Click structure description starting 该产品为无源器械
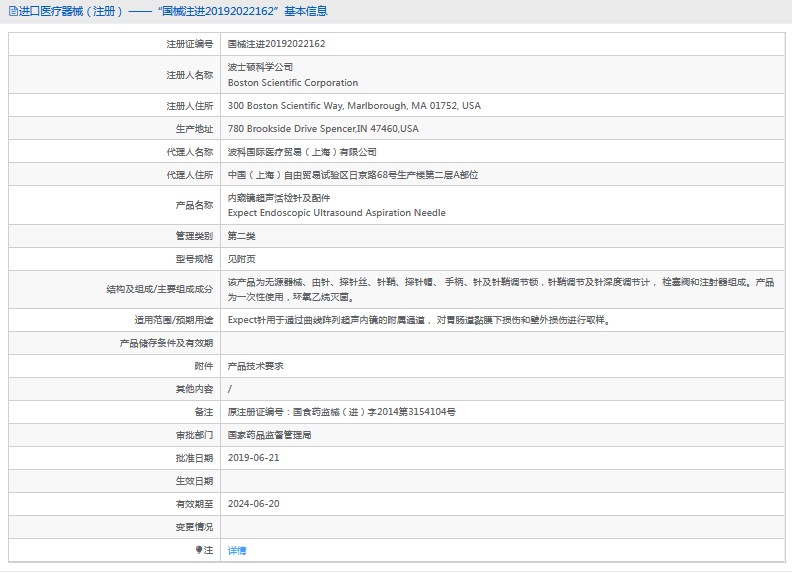This screenshot has width=792, height=573. 501,290
